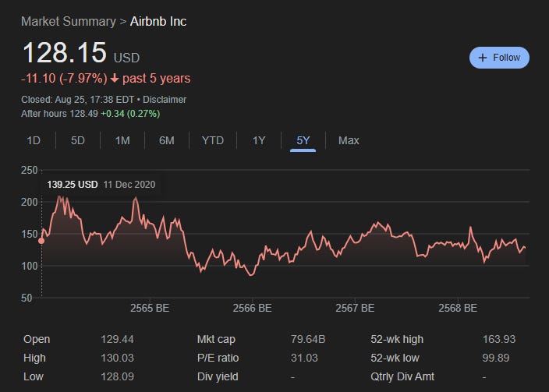Click the Follow button
Image resolution: width=549 pixels, height=392 pixels.
click(499, 58)
